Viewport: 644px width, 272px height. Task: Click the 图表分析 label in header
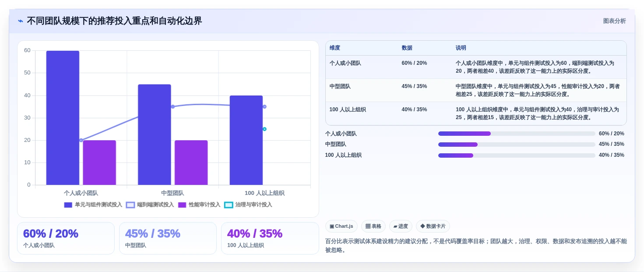coord(614,21)
